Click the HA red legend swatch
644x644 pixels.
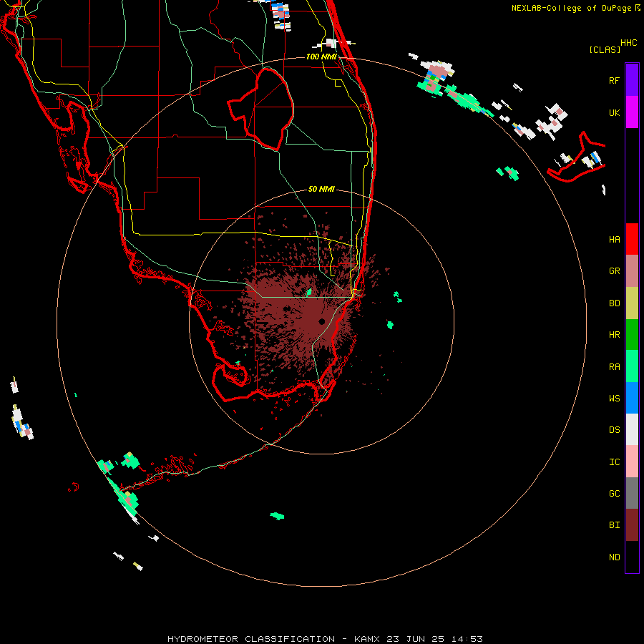[x=632, y=239]
